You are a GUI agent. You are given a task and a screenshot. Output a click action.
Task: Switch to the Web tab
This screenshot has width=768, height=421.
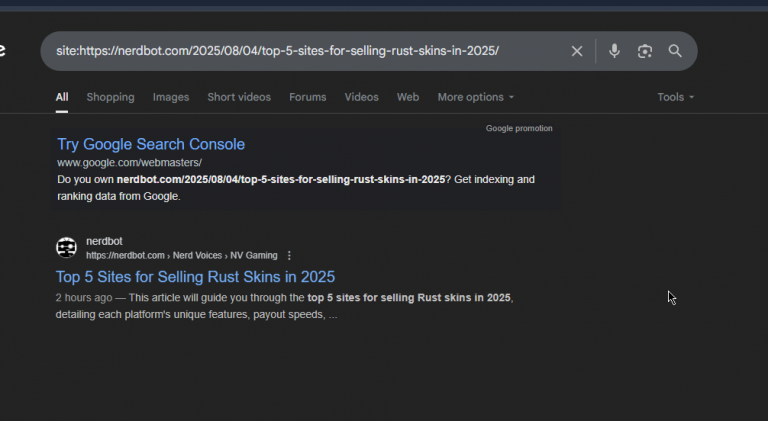click(x=408, y=97)
